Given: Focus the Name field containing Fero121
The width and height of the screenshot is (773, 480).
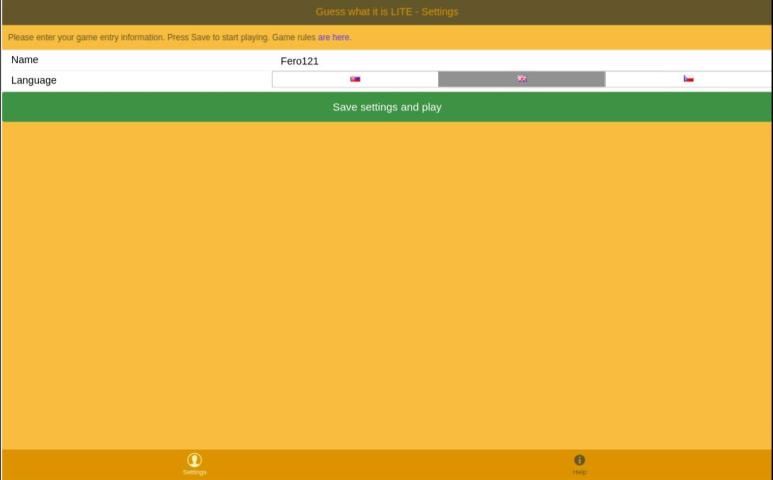Looking at the screenshot, I should point(299,61).
